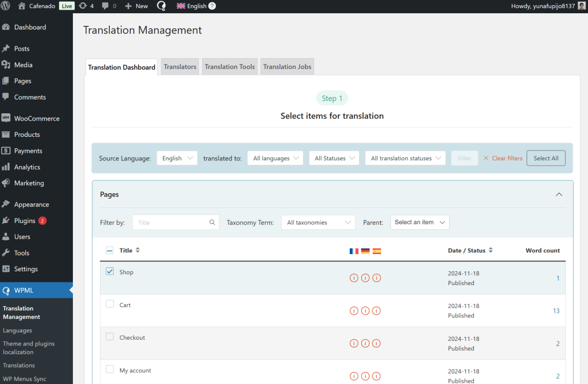Screen dimensions: 588x384
Task: Collapse the Pages section chevron
Action: [x=559, y=194]
